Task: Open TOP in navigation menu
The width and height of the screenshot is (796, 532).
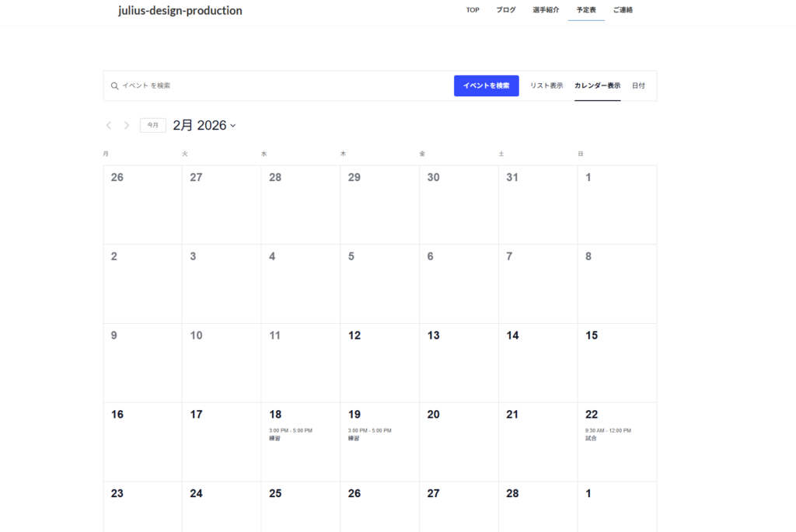Action: (x=473, y=10)
